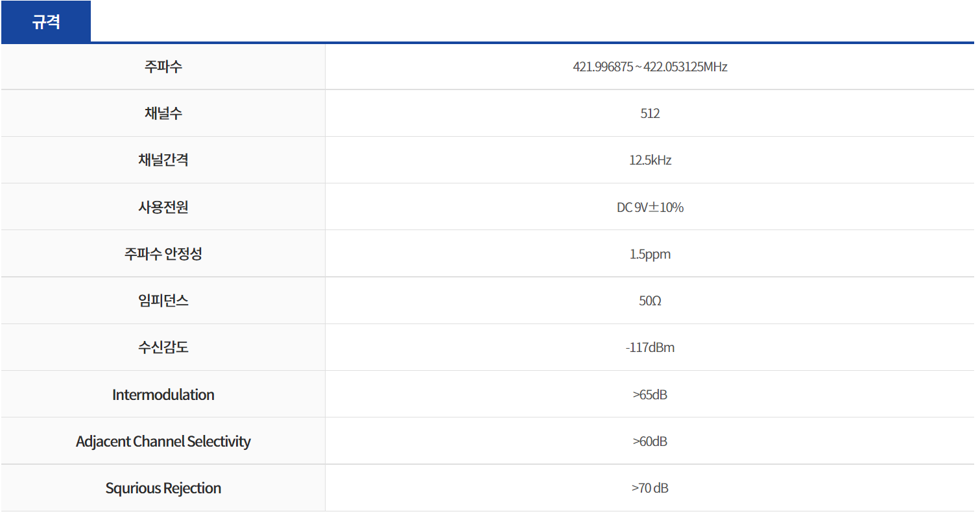Click the 임피던스 row label
This screenshot has width=980, height=516.
pyautogui.click(x=163, y=301)
